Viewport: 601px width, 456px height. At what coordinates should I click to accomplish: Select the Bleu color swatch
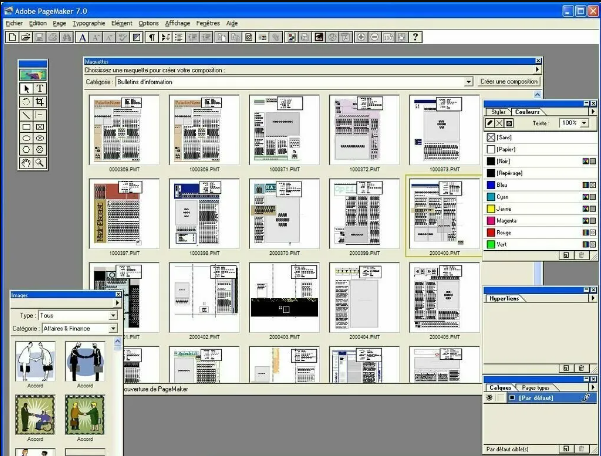pyautogui.click(x=491, y=185)
